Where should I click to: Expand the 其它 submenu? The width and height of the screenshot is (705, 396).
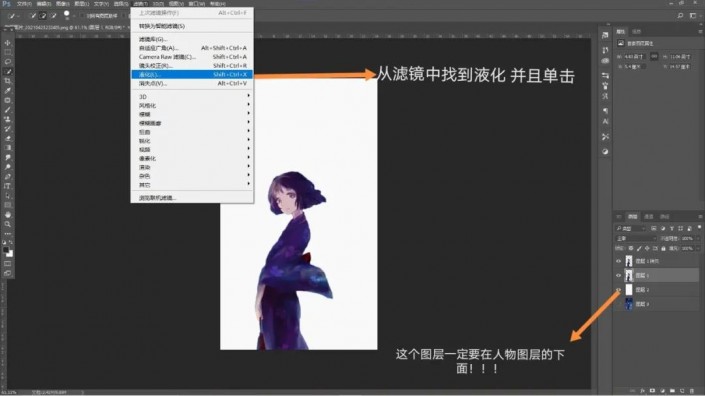pyautogui.click(x=192, y=185)
